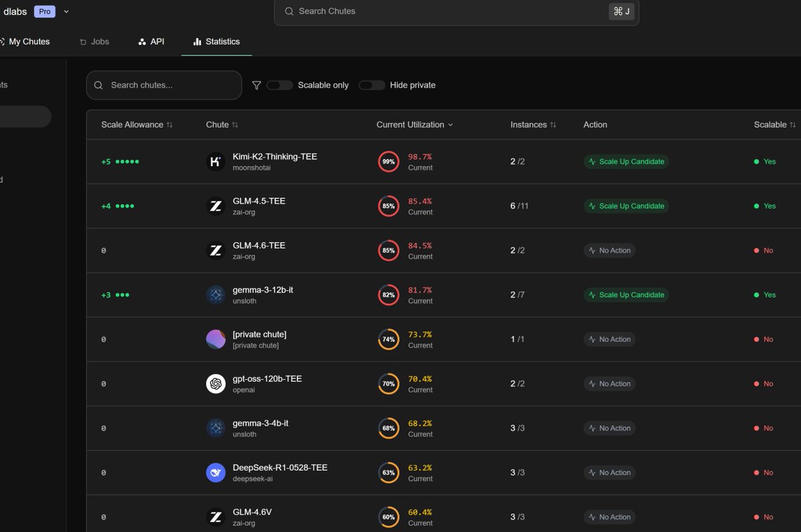Screen dimensions: 801x532
Task: Click the gemma-3-4b-it unsloth logo
Action: click(x=216, y=428)
